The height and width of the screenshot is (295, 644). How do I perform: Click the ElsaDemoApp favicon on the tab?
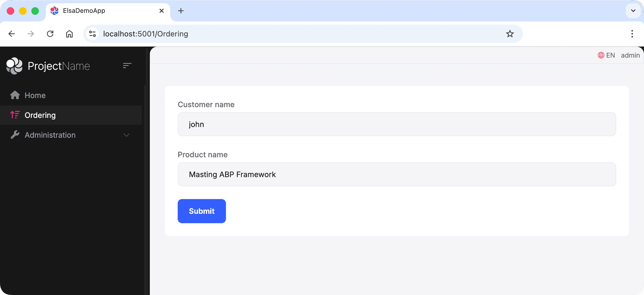(54, 11)
